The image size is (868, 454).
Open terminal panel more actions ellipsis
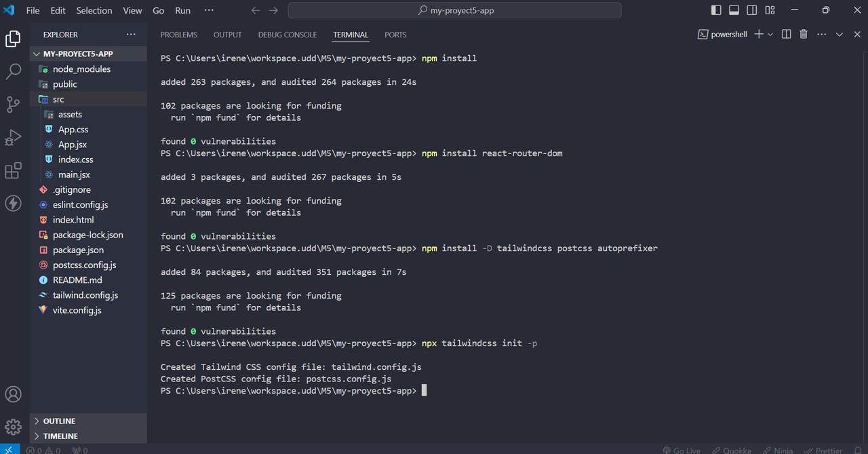(x=822, y=34)
